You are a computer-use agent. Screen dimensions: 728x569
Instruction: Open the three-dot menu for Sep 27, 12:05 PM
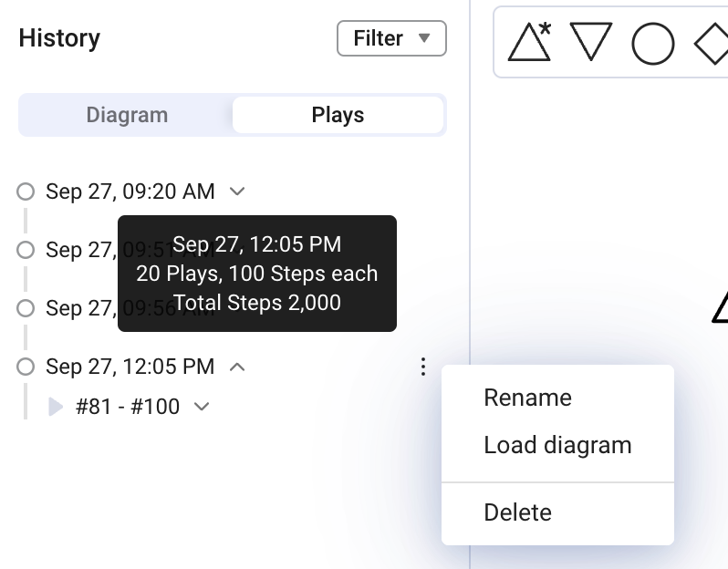point(423,367)
